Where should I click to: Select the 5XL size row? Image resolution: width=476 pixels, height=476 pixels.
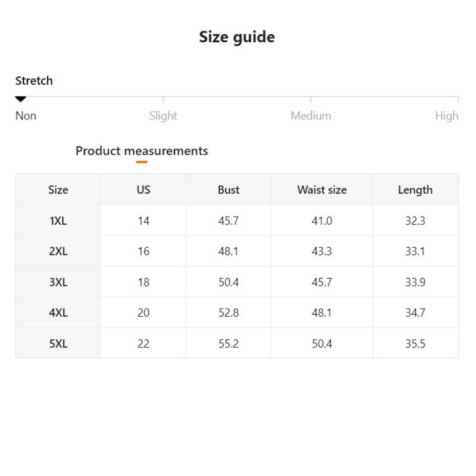point(58,344)
